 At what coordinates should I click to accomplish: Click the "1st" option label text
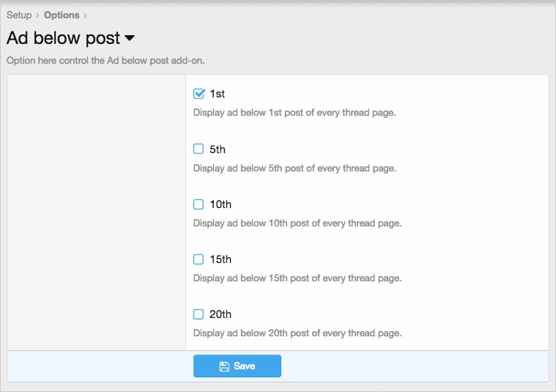[218, 94]
